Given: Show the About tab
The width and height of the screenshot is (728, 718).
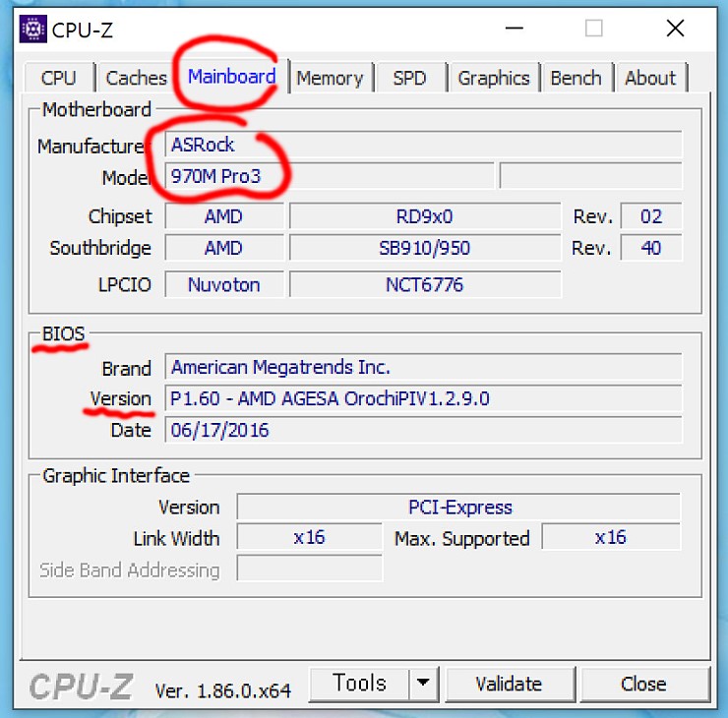Looking at the screenshot, I should tap(650, 78).
